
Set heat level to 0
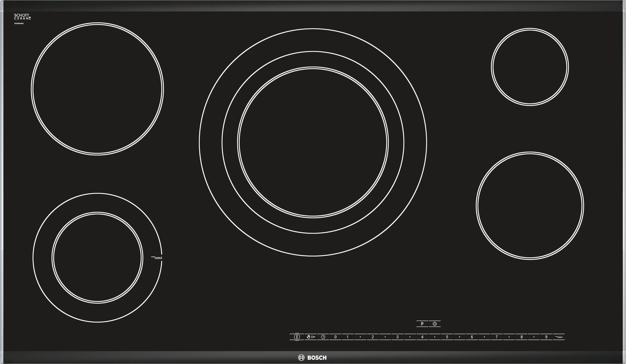(335, 337)
